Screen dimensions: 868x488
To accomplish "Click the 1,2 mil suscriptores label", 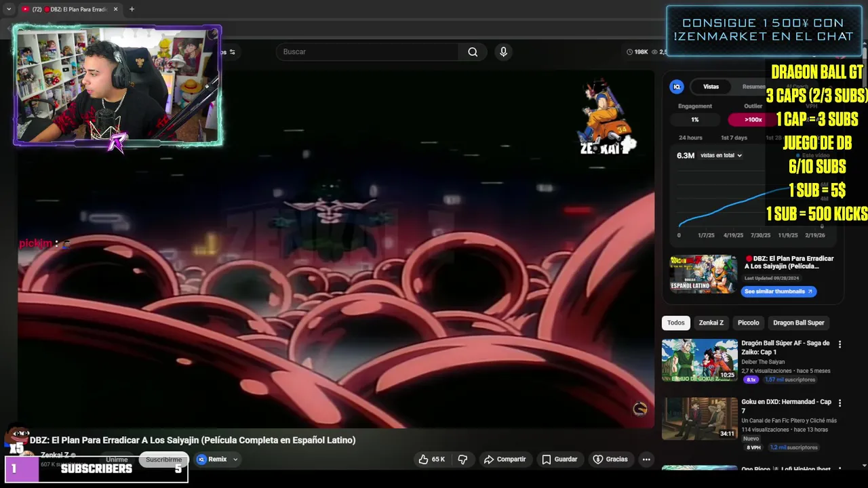I will [793, 447].
